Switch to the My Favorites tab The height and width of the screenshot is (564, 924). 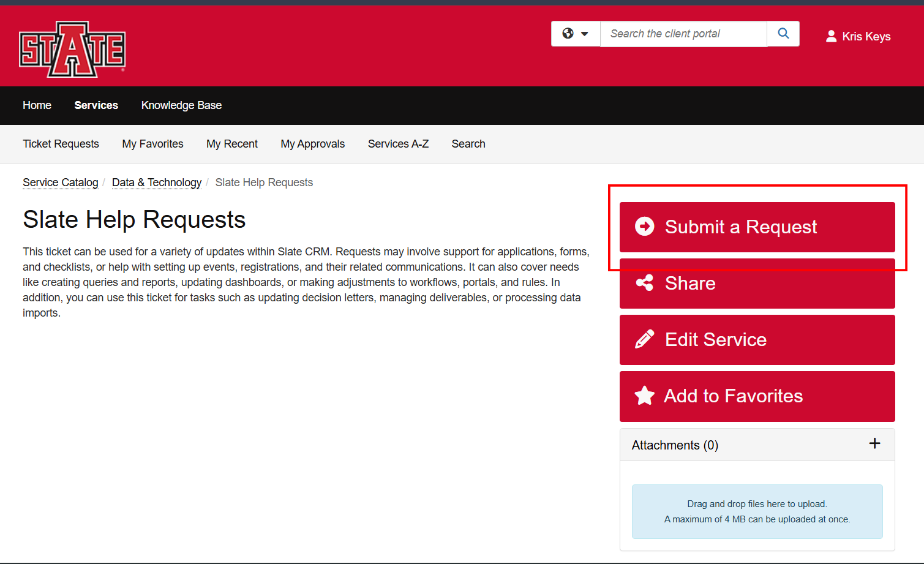tap(152, 144)
